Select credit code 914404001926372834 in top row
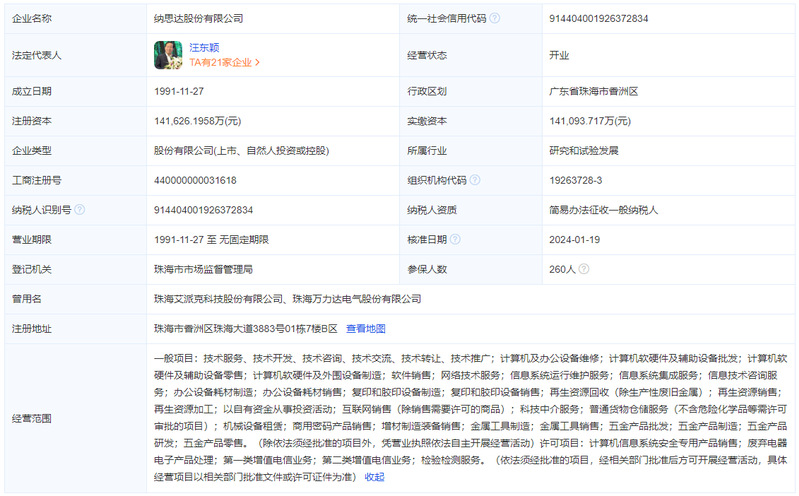 (x=598, y=18)
